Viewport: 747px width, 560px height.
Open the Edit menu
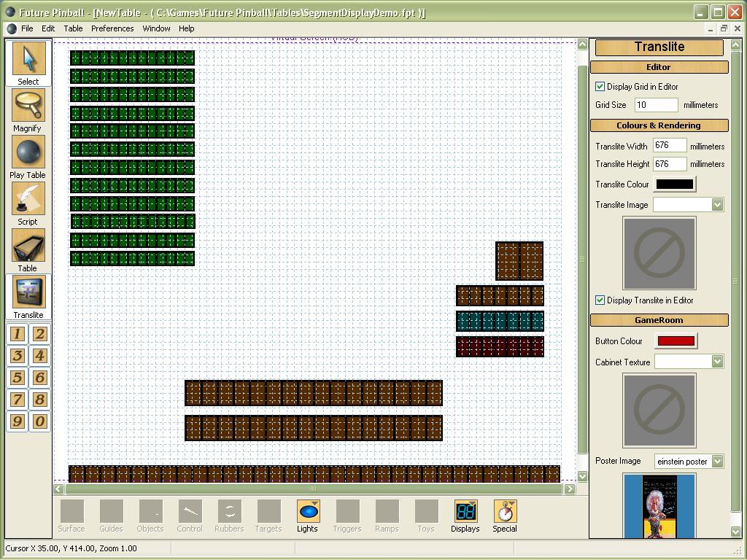pyautogui.click(x=48, y=28)
